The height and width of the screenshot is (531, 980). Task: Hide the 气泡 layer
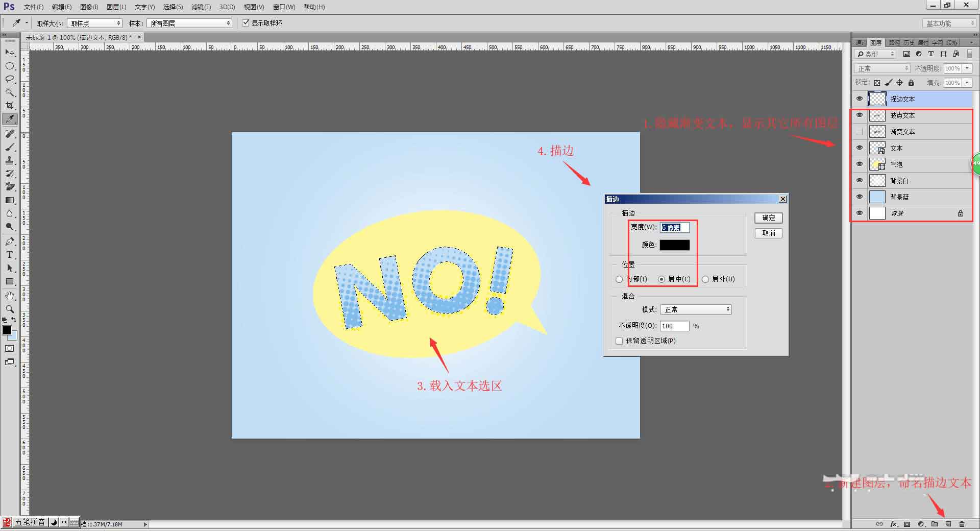pos(860,164)
